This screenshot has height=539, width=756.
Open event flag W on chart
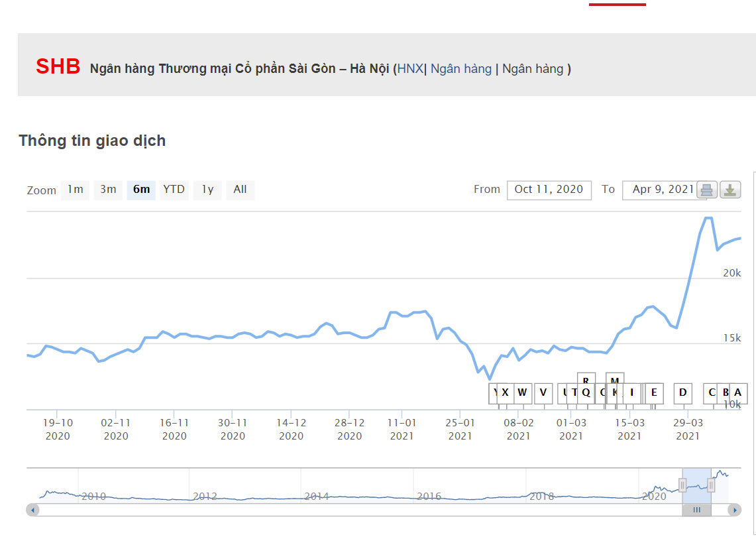click(522, 392)
